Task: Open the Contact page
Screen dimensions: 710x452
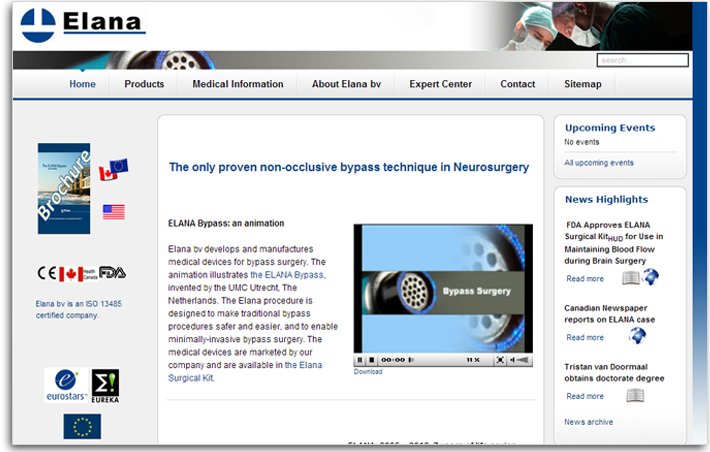Action: click(x=518, y=84)
